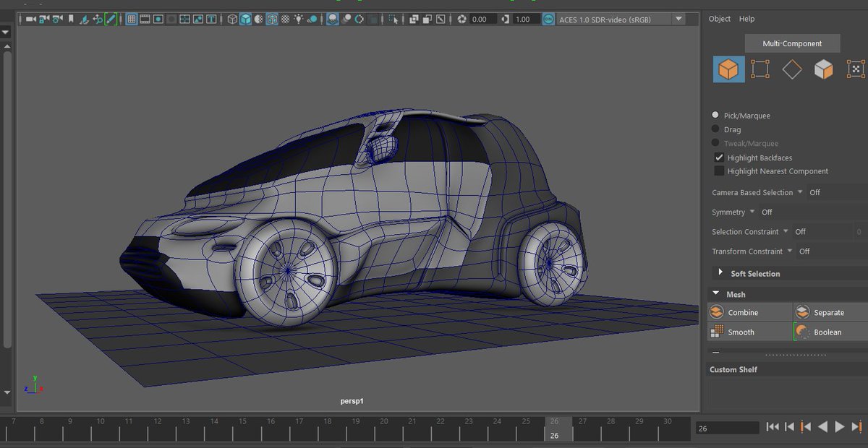
Task: Enable Wireframe display cube icon
Action: (232, 20)
